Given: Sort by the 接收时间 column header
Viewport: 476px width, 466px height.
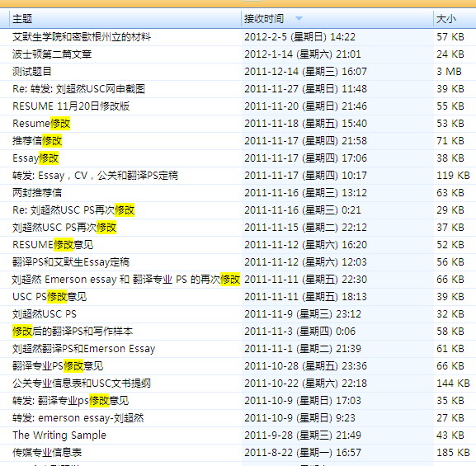Looking at the screenshot, I should [337, 19].
